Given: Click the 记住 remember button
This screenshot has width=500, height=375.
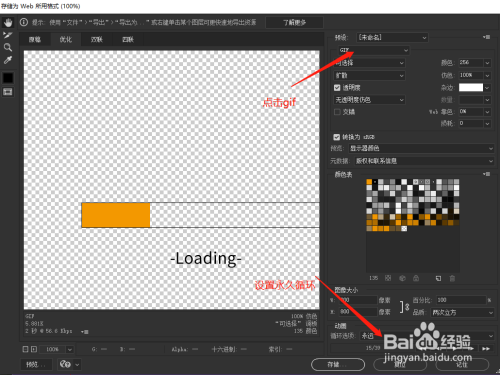Looking at the screenshot, I should [462, 364].
